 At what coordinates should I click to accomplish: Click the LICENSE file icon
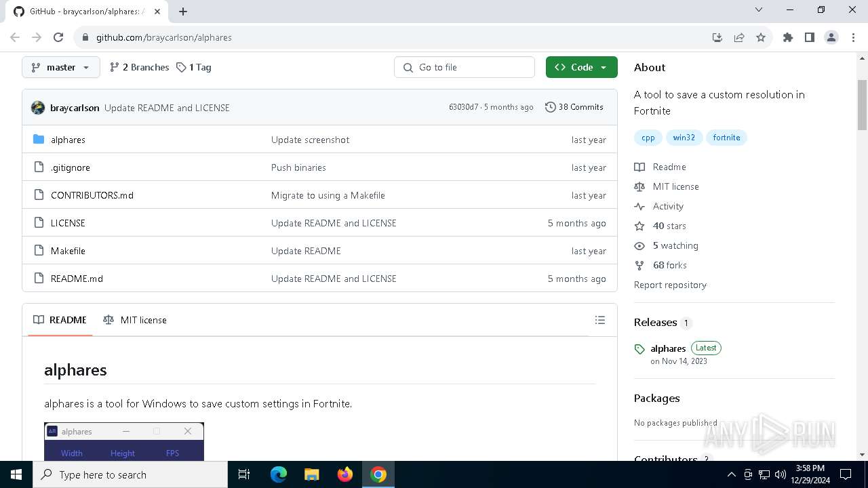39,223
